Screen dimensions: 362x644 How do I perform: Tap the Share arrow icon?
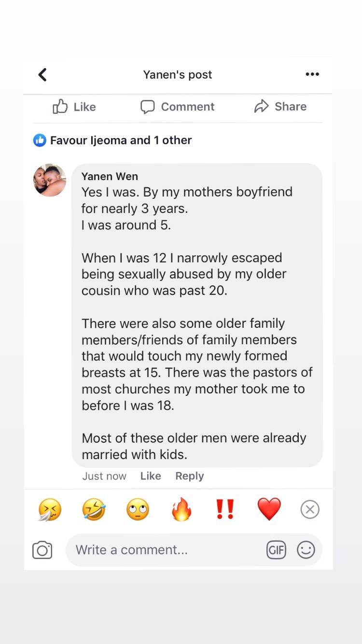click(262, 107)
